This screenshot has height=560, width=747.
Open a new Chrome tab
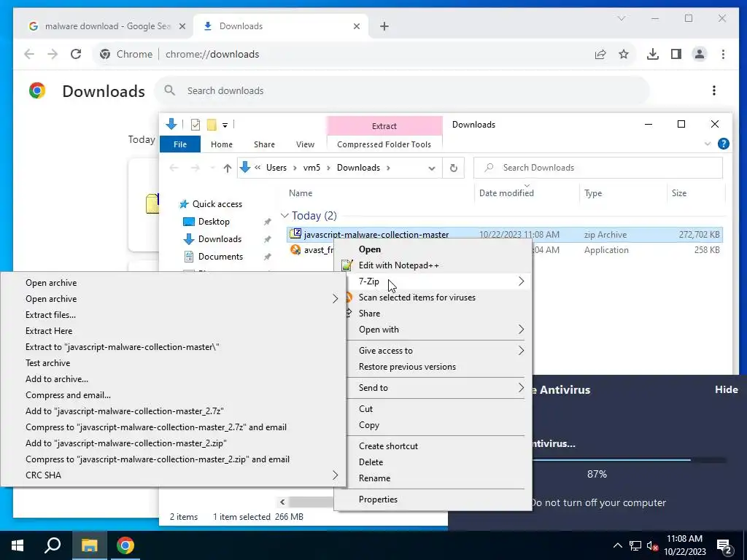pos(384,26)
